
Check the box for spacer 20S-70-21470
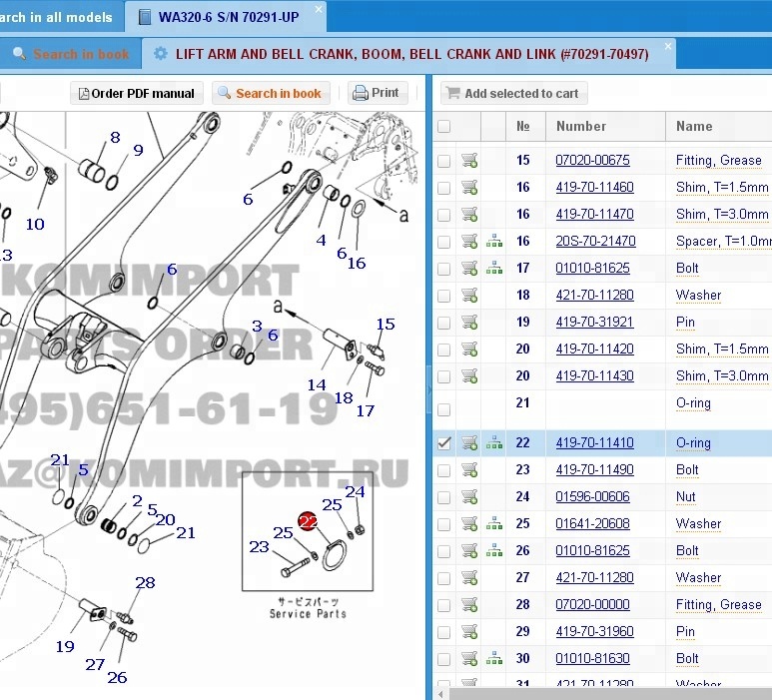coord(443,242)
